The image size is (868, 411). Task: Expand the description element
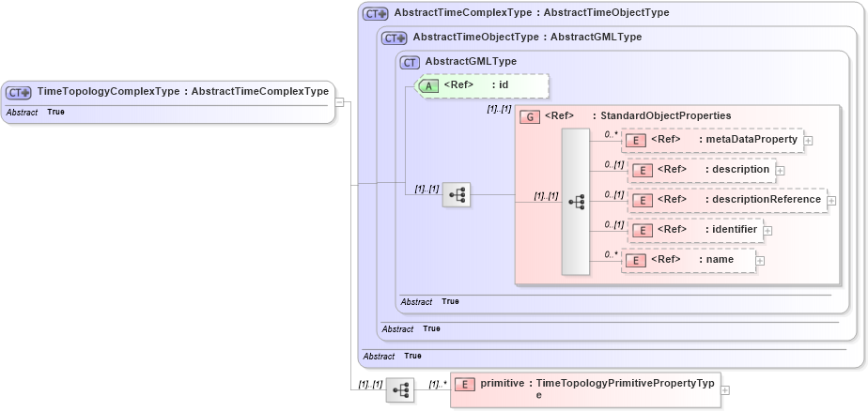[x=780, y=171]
